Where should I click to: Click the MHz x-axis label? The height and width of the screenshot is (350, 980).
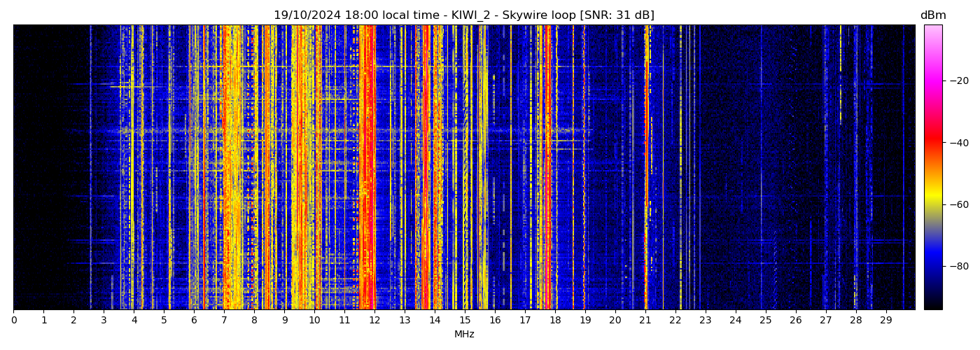click(464, 335)
